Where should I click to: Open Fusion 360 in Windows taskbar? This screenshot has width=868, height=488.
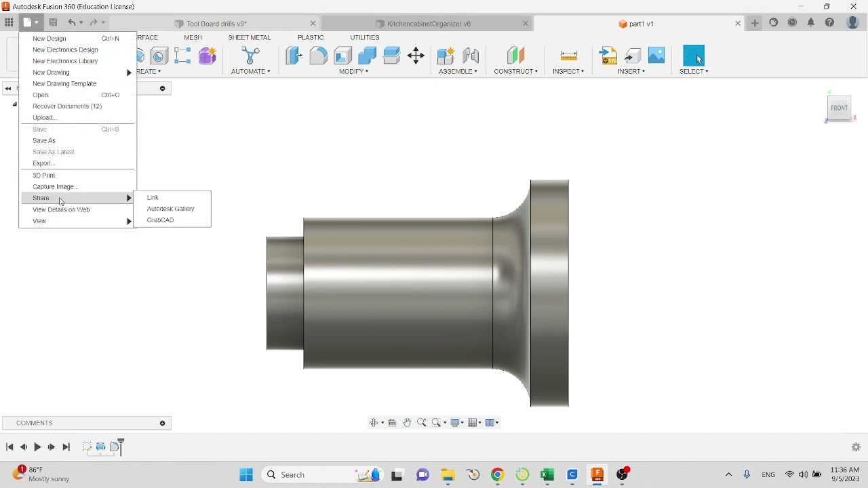point(598,475)
